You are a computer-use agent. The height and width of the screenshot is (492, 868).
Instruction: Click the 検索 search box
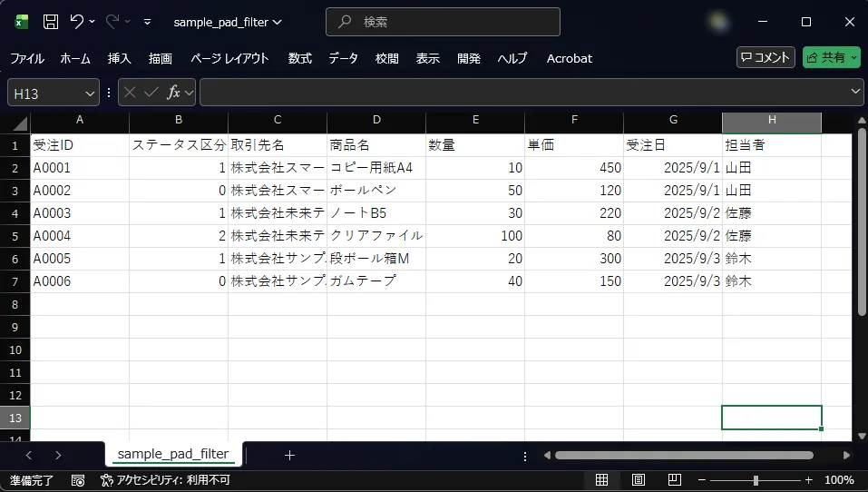coord(443,22)
